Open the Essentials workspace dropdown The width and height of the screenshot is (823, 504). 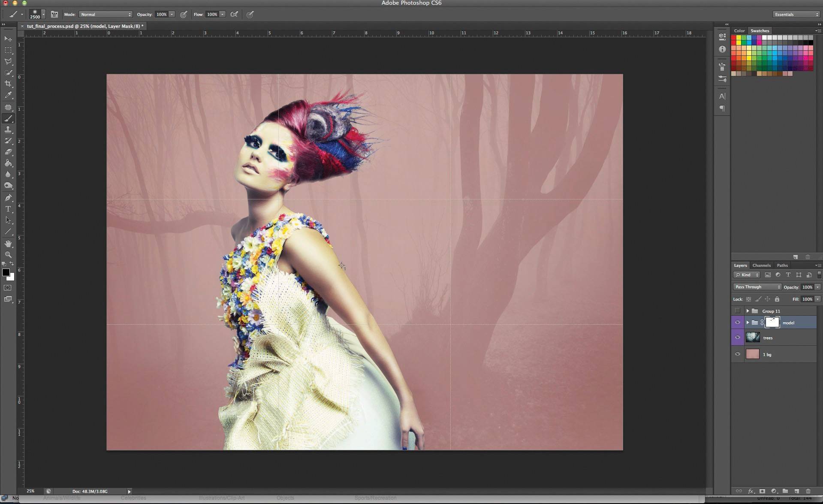796,15
